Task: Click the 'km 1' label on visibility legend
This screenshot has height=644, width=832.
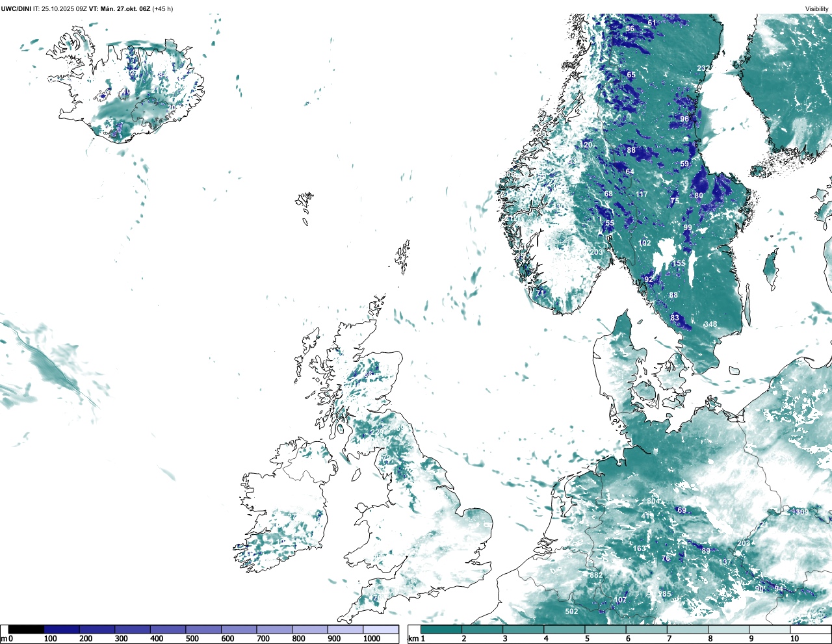Action: click(x=417, y=639)
